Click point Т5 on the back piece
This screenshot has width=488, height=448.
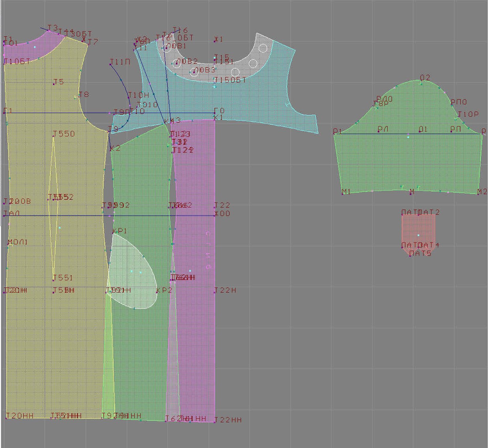[x=54, y=84]
